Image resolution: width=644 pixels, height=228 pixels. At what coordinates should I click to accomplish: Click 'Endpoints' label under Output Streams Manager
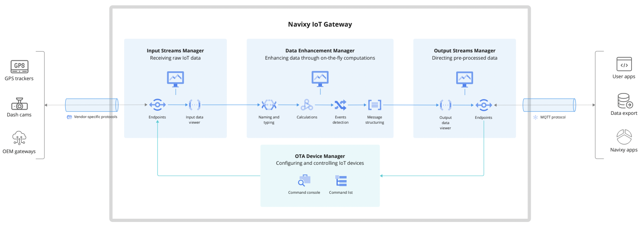click(484, 118)
